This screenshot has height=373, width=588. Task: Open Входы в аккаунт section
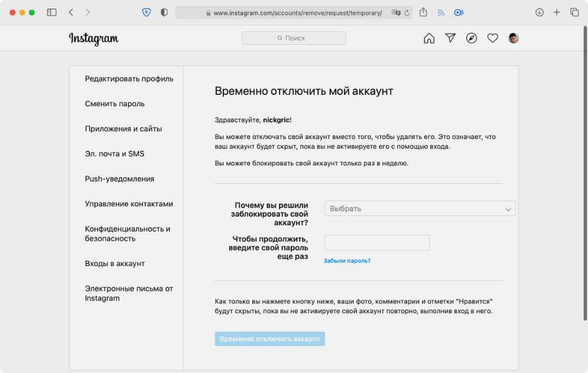click(115, 263)
